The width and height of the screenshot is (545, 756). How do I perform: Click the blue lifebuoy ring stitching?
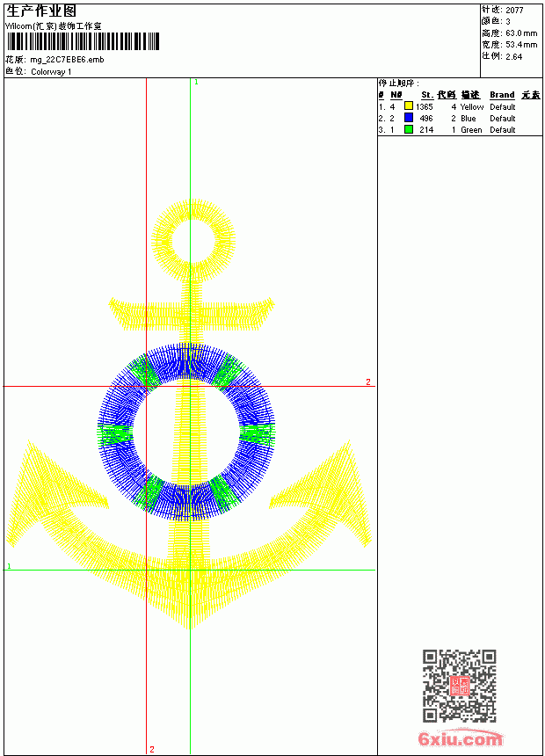click(186, 433)
